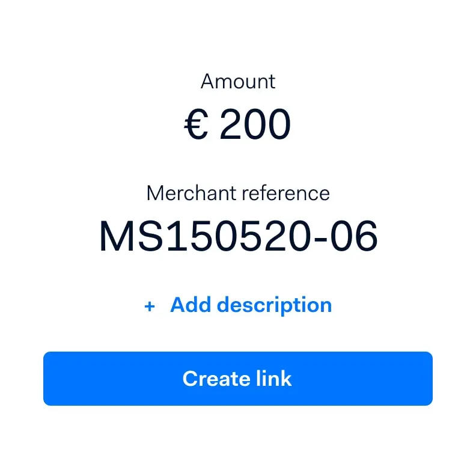Click the word 'description' in blue text
The image size is (476, 476).
point(274,305)
